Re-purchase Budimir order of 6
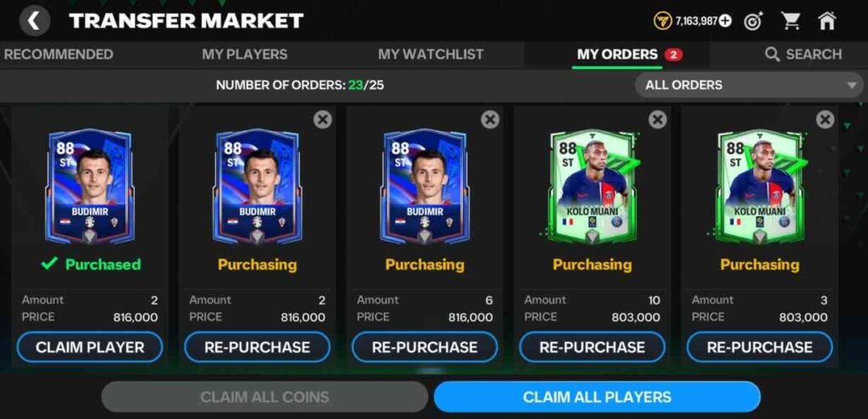This screenshot has width=868, height=419. coord(425,348)
